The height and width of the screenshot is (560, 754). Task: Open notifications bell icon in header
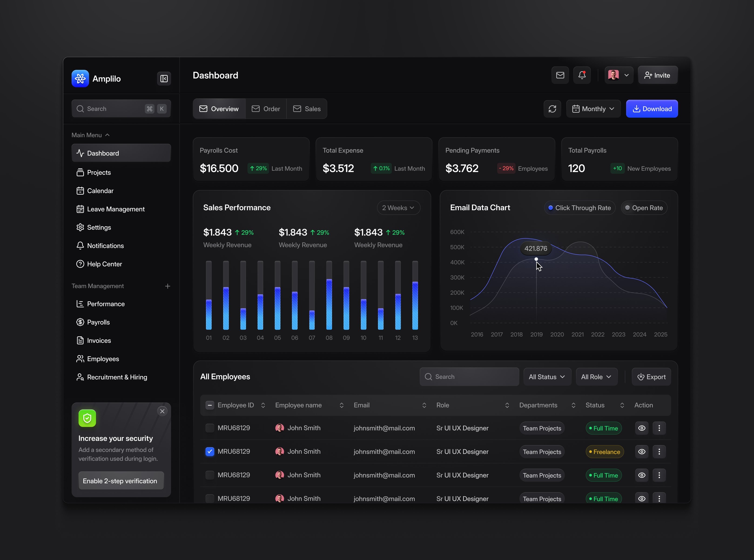582,75
